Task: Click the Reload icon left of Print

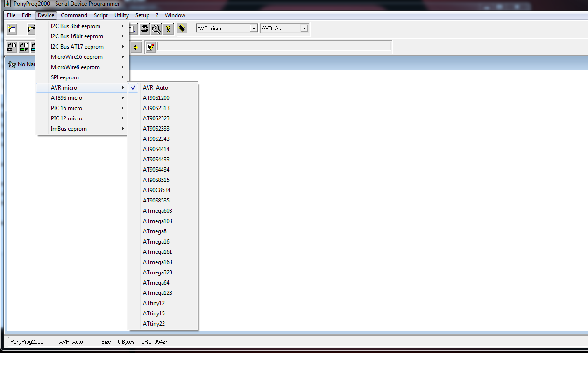Action: point(133,29)
